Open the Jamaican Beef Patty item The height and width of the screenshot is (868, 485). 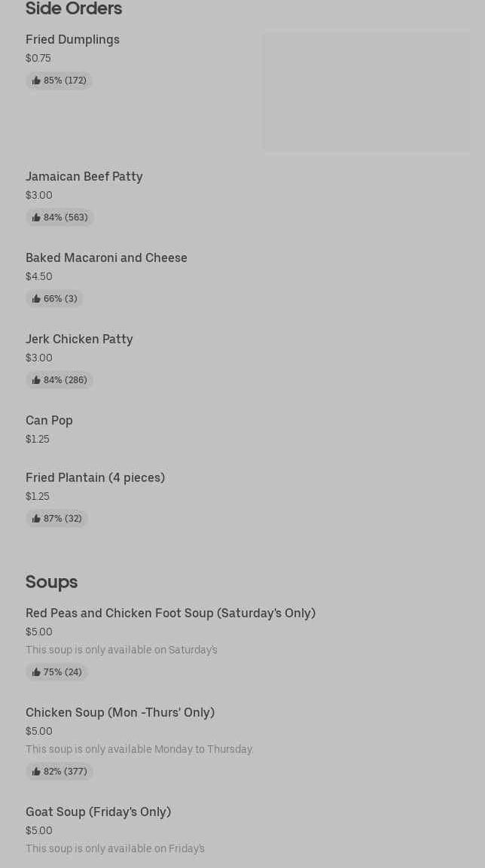click(84, 176)
